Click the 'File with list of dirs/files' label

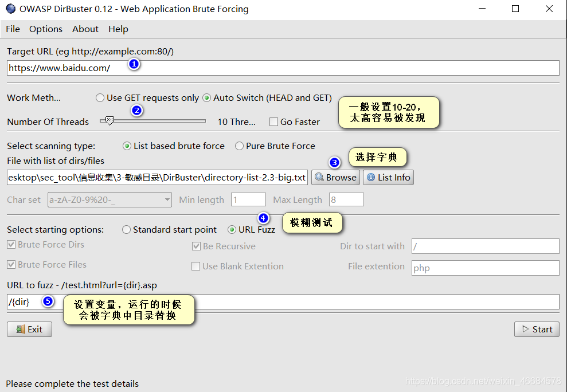(56, 161)
